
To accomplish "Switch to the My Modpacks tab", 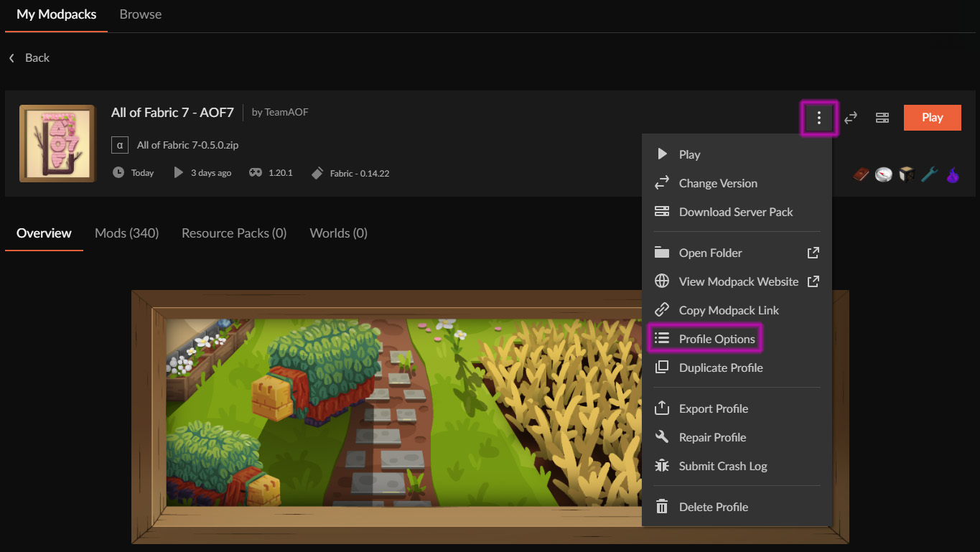I will pyautogui.click(x=57, y=14).
